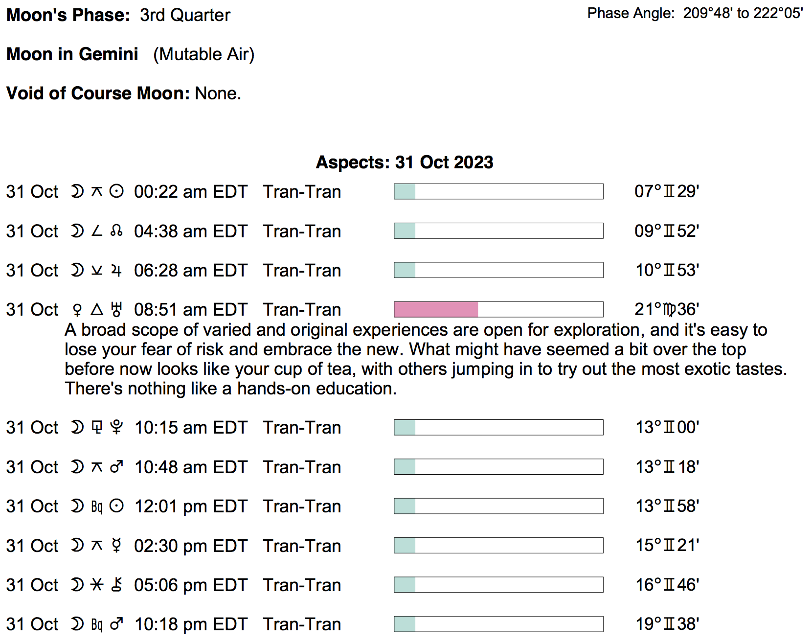Screen dimensions: 812x644
Task: Click the Phase Angle text at top right
Action: point(695,13)
